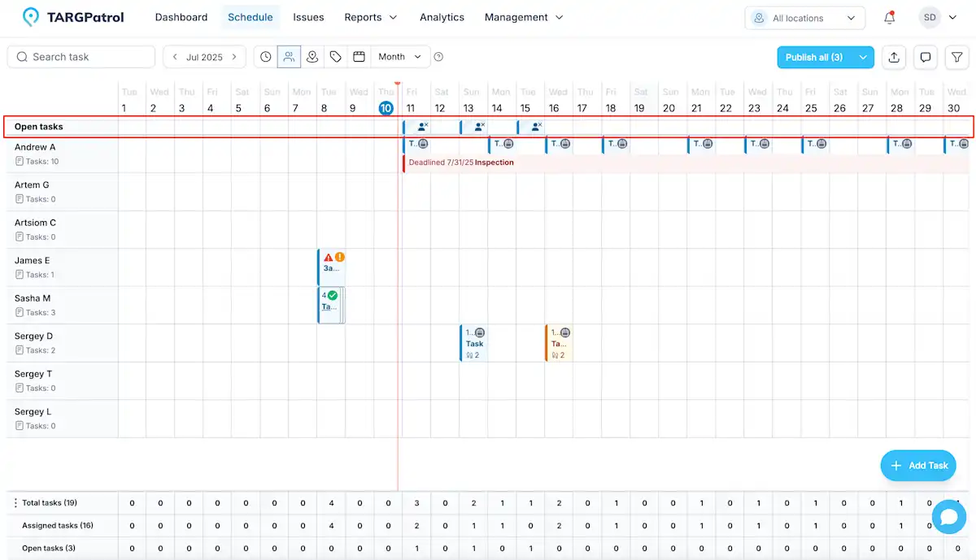This screenshot has height=560, width=976.
Task: Open the filter funnel icon
Action: coord(957,57)
